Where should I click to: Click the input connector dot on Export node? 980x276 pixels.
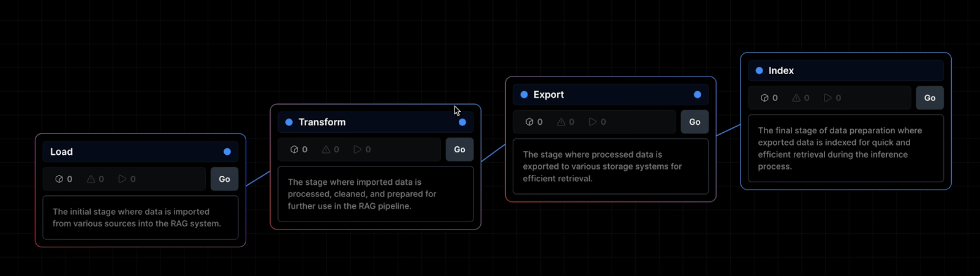click(524, 95)
